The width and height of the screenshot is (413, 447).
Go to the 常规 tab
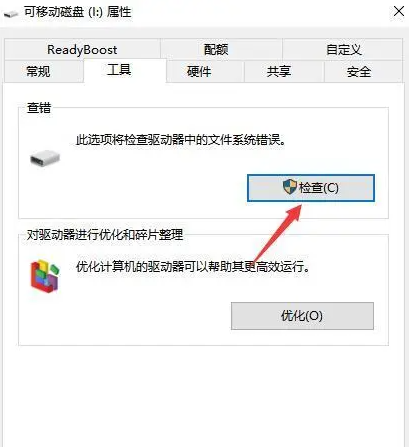point(38,71)
